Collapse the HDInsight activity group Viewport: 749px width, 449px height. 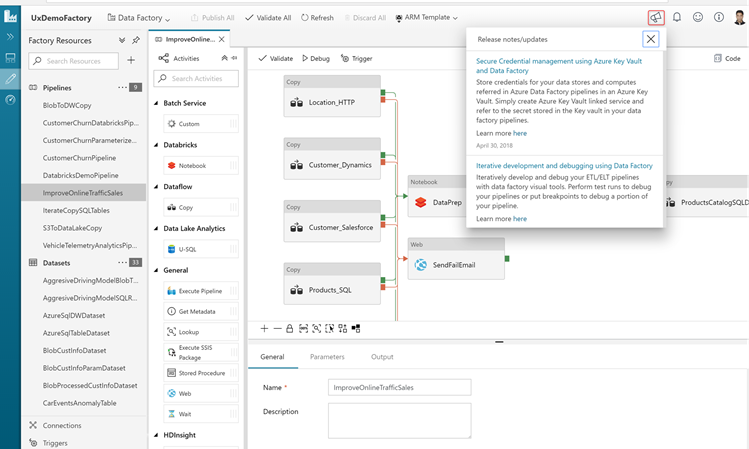pos(156,435)
